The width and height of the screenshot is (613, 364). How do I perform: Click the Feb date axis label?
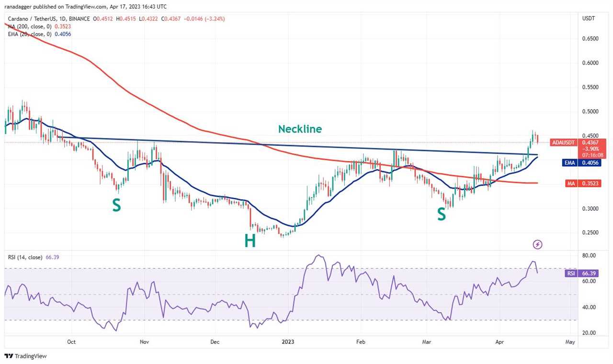point(361,342)
